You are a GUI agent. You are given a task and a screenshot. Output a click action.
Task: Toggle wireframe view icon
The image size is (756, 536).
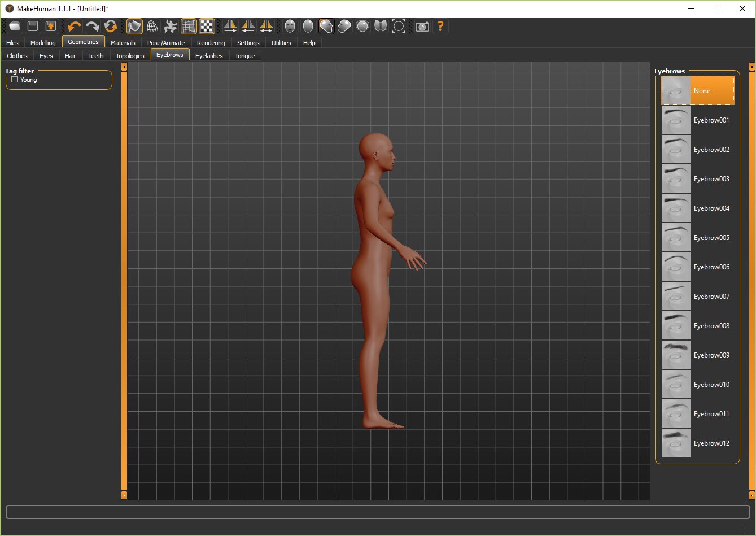point(152,26)
